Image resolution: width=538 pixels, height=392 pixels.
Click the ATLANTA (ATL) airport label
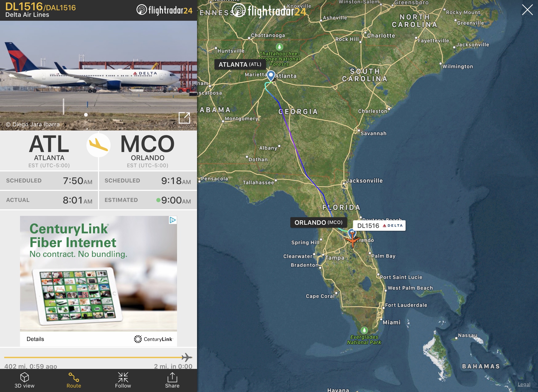(x=240, y=64)
